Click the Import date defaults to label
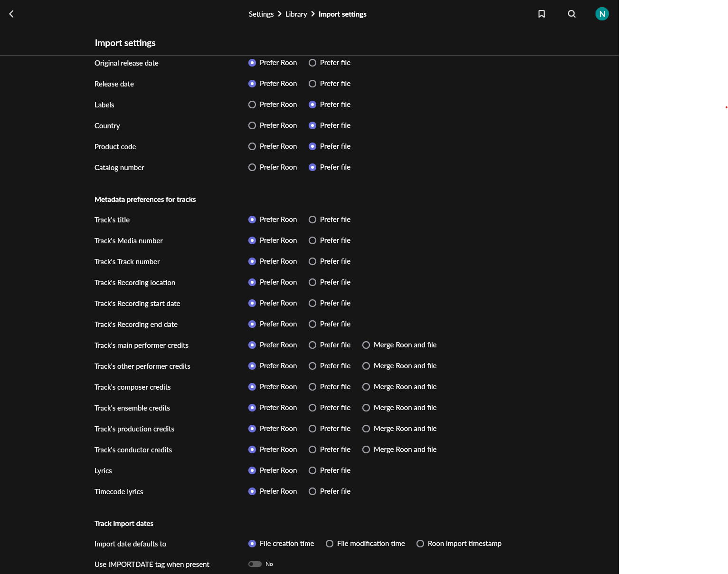The width and height of the screenshot is (728, 574). [x=130, y=544]
